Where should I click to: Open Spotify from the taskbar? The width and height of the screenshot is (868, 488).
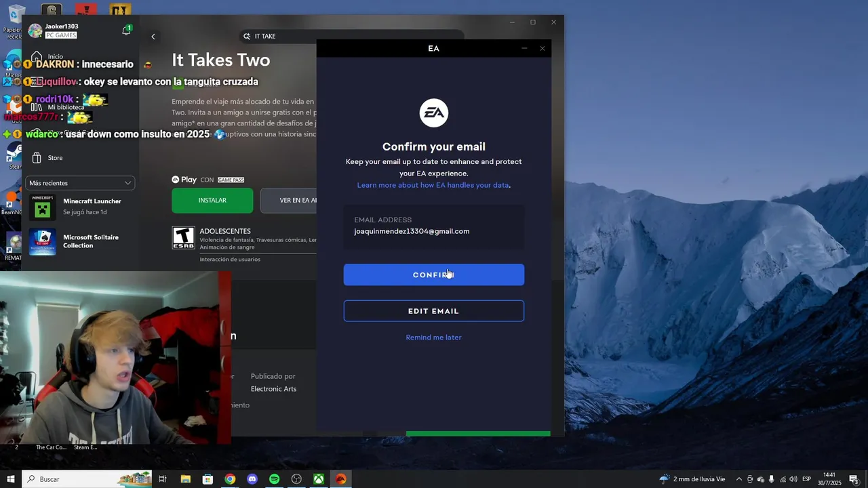coord(274,479)
